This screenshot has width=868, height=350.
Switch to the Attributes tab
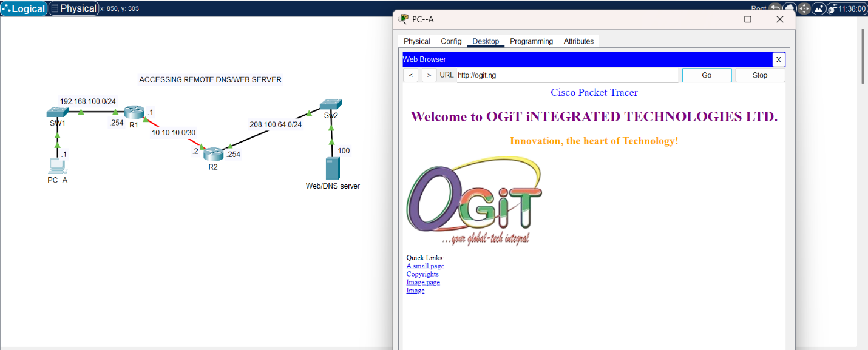click(x=578, y=41)
